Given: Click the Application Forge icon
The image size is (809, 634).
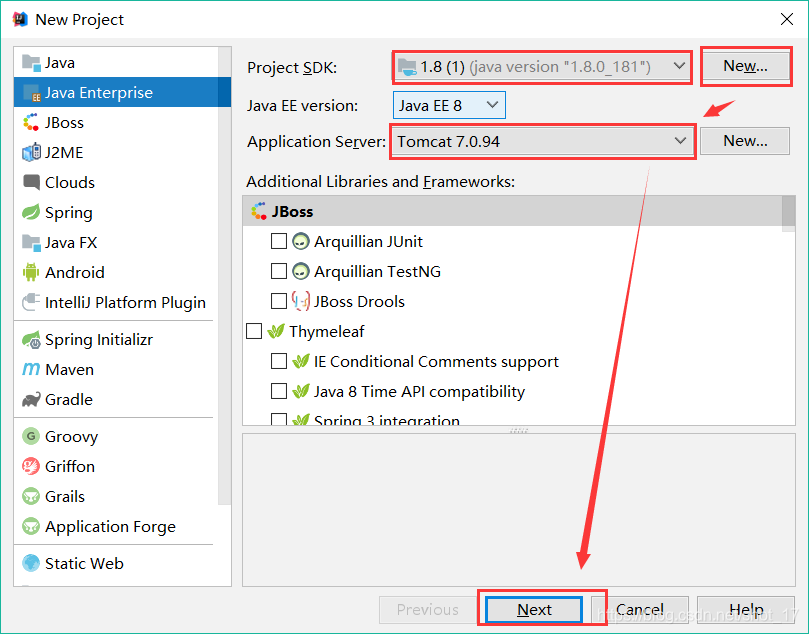Looking at the screenshot, I should tap(31, 526).
